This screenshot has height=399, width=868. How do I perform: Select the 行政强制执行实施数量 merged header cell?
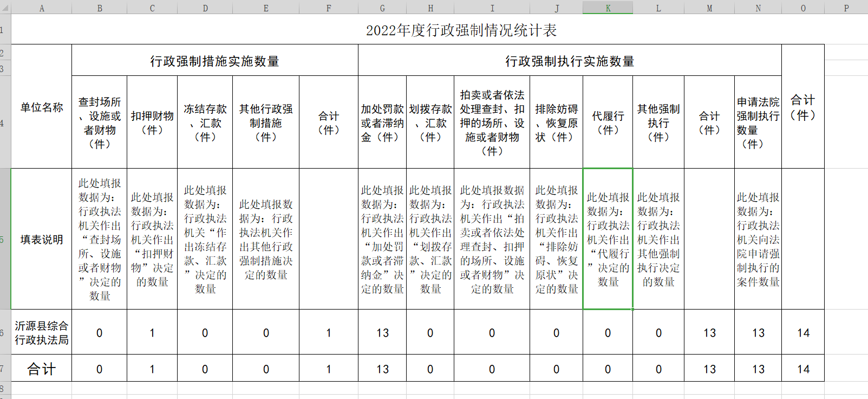[570, 61]
